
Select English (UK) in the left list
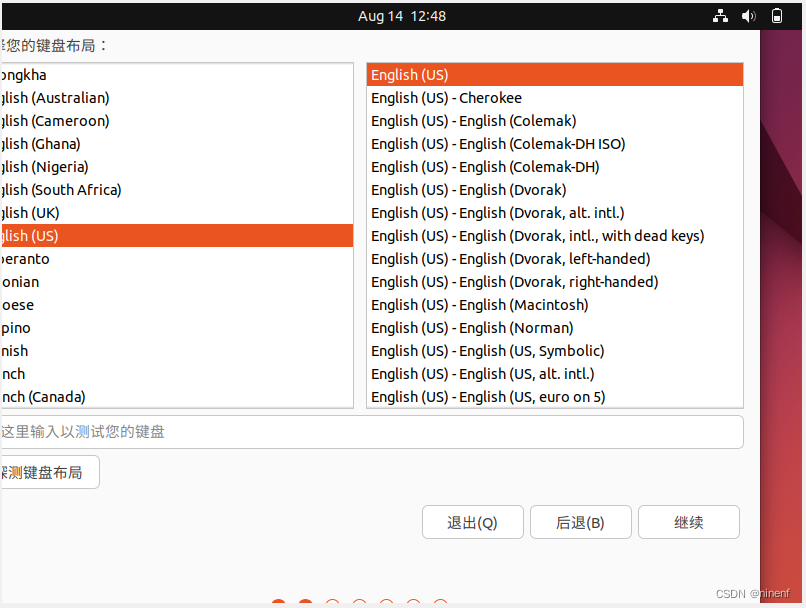177,213
